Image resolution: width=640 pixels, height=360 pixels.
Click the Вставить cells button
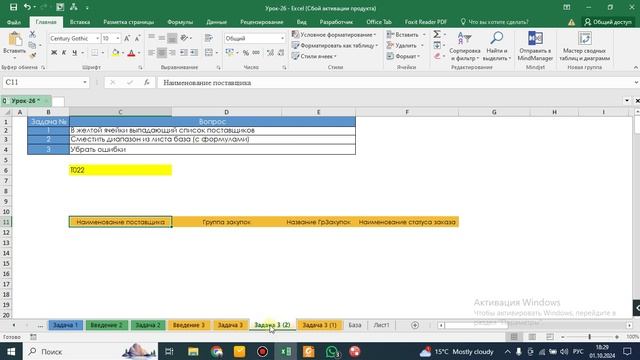(403, 35)
